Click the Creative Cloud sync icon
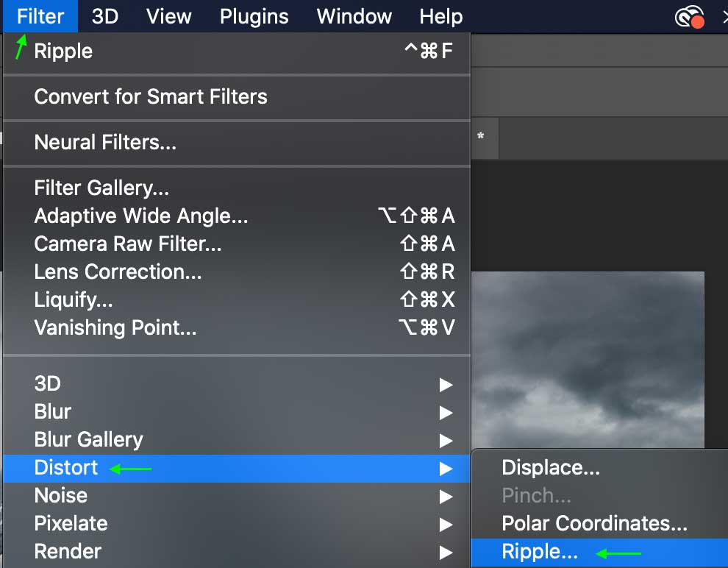728x568 pixels. [x=690, y=17]
